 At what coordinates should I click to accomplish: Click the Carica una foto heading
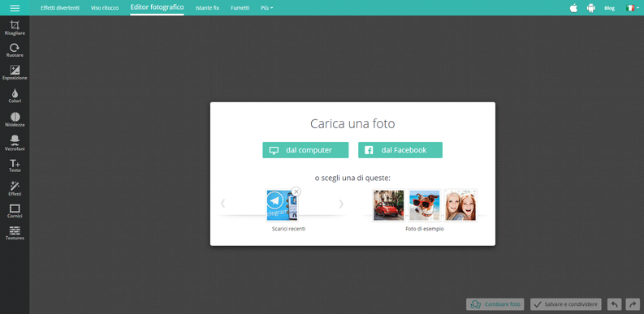pos(352,123)
